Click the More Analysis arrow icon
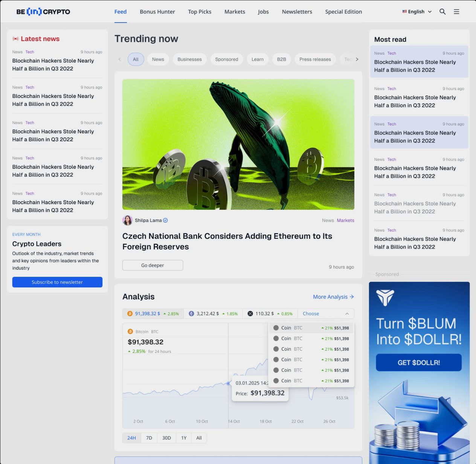Viewport: 476px width, 464px height. (352, 297)
